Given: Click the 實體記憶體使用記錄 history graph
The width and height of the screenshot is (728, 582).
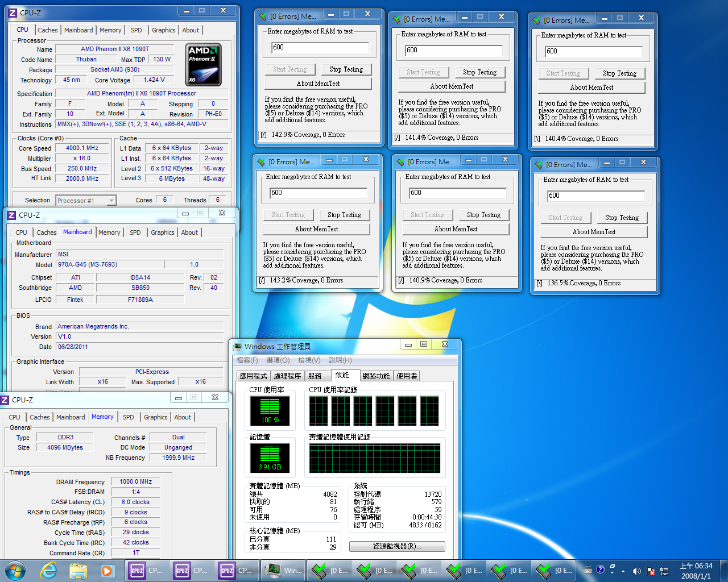Looking at the screenshot, I should [x=375, y=458].
